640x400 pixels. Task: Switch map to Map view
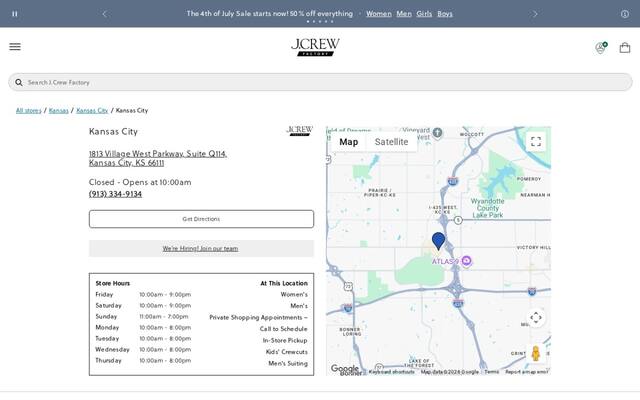pyautogui.click(x=349, y=142)
